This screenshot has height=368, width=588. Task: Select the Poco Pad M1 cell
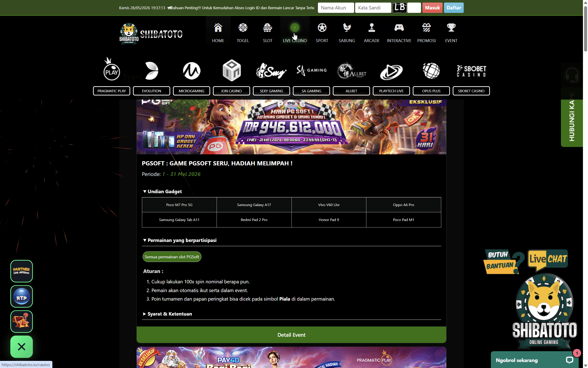[x=404, y=220]
